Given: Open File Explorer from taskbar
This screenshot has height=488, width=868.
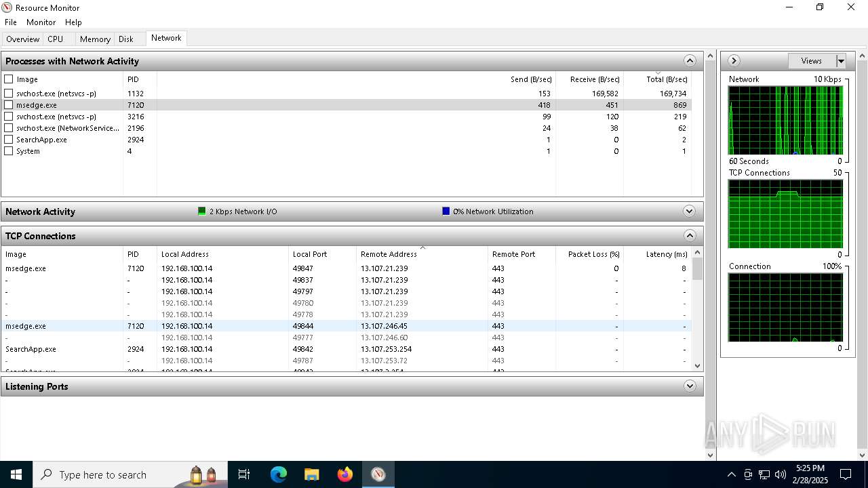Looking at the screenshot, I should [312, 474].
